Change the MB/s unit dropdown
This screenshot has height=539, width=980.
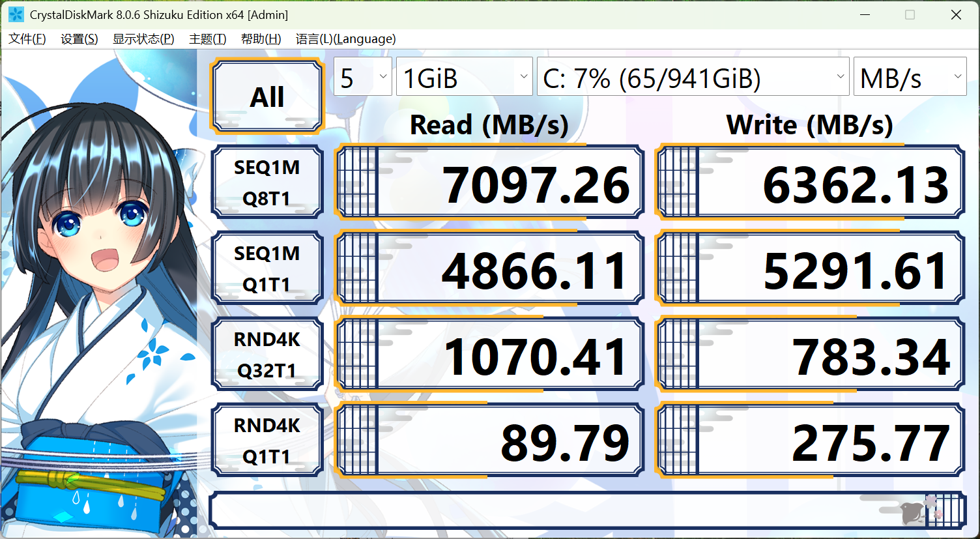pos(910,77)
